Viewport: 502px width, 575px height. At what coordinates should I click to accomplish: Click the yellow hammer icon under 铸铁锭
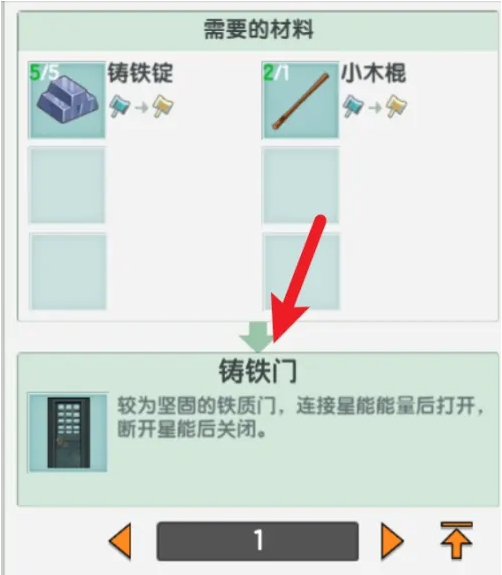tap(163, 106)
